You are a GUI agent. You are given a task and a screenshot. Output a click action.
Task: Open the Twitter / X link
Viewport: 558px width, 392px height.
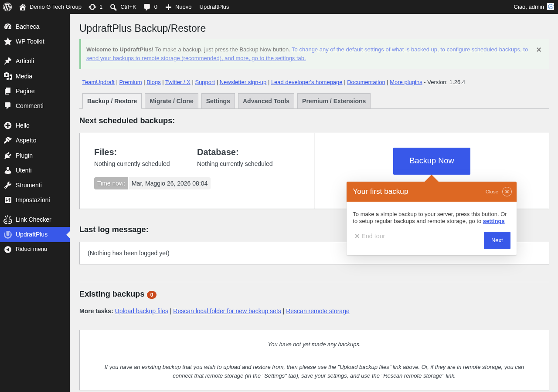pyautogui.click(x=178, y=82)
